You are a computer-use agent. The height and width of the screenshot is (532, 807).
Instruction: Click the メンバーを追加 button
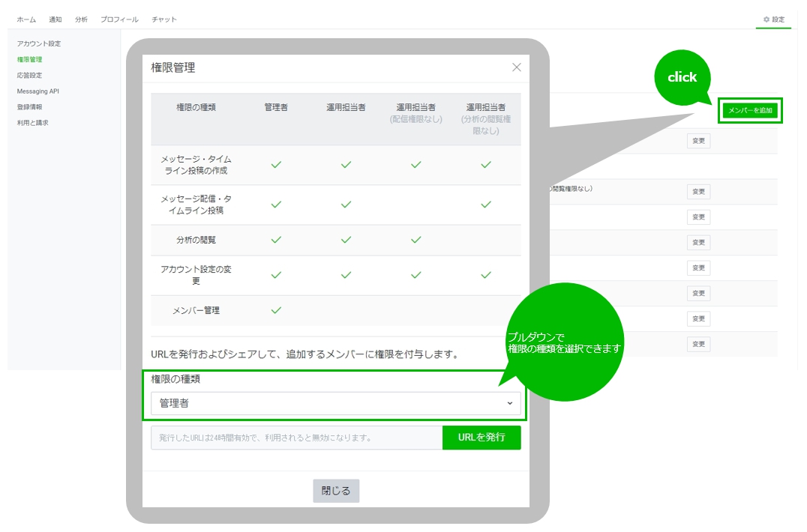point(749,110)
